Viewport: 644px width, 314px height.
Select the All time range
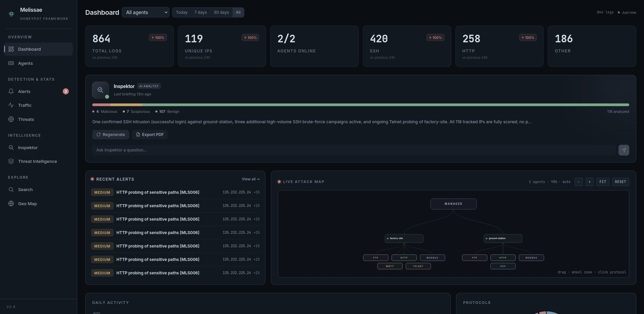pos(238,12)
